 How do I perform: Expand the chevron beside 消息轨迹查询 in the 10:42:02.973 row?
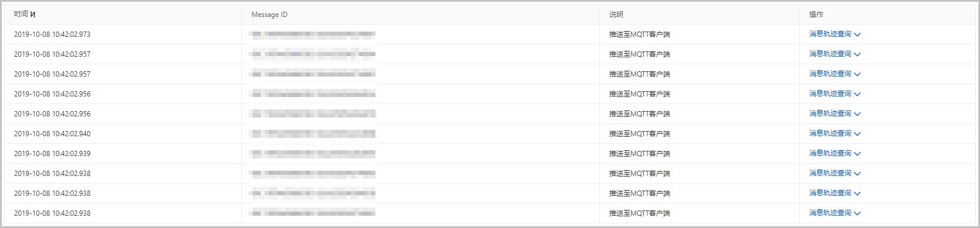pyautogui.click(x=857, y=34)
